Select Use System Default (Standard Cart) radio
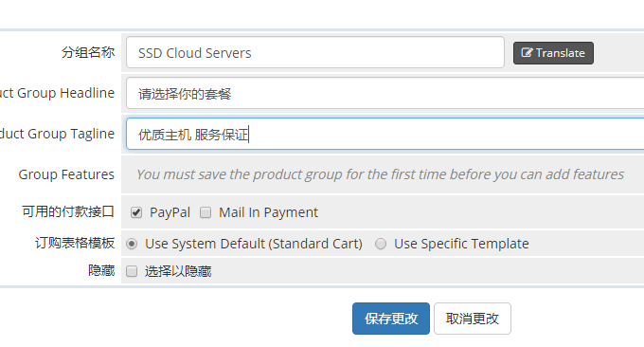644x347 pixels. [132, 244]
